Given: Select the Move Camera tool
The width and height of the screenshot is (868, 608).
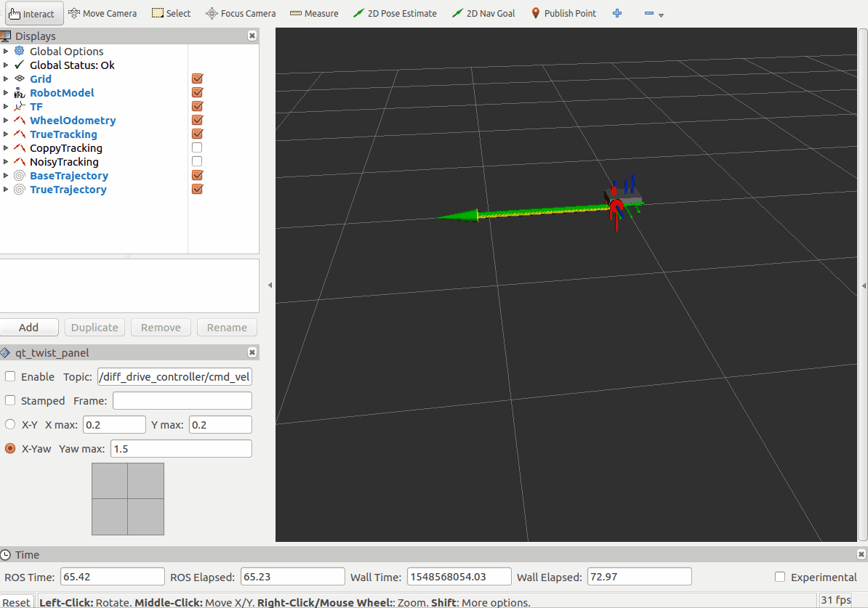Looking at the screenshot, I should (103, 13).
